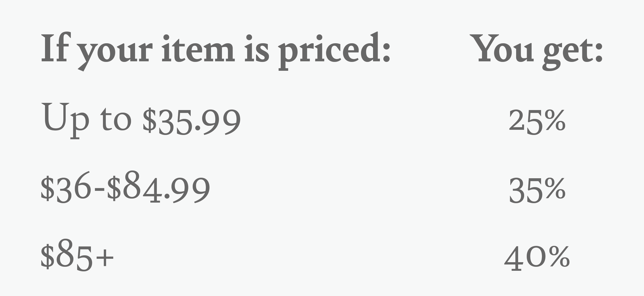The height and width of the screenshot is (296, 644).
Task: Click the word "item" in the heading
Action: pyautogui.click(x=198, y=49)
